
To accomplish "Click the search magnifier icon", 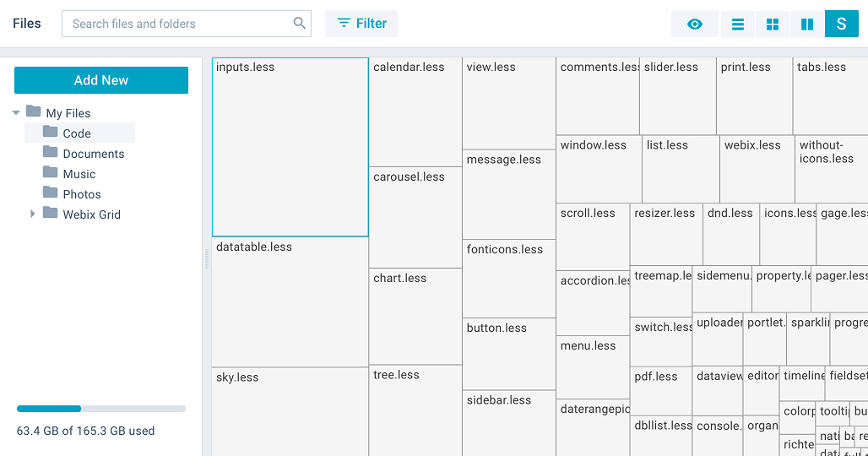I will (x=299, y=24).
